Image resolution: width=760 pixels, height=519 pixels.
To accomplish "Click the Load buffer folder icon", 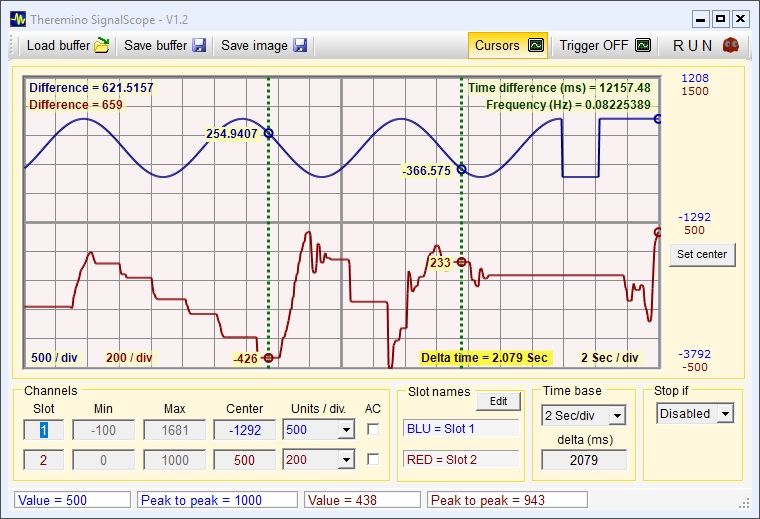I will point(101,45).
